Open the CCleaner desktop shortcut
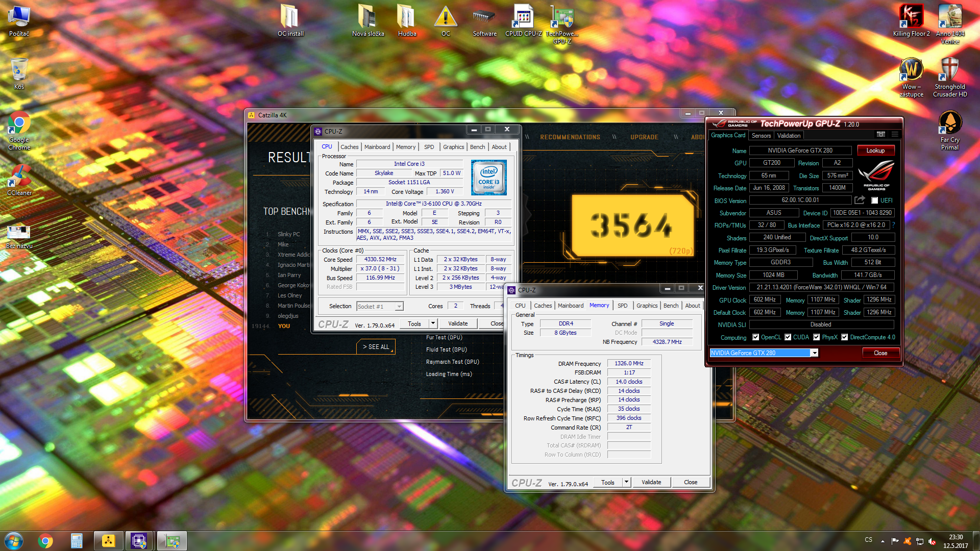The height and width of the screenshot is (551, 980). pyautogui.click(x=19, y=180)
